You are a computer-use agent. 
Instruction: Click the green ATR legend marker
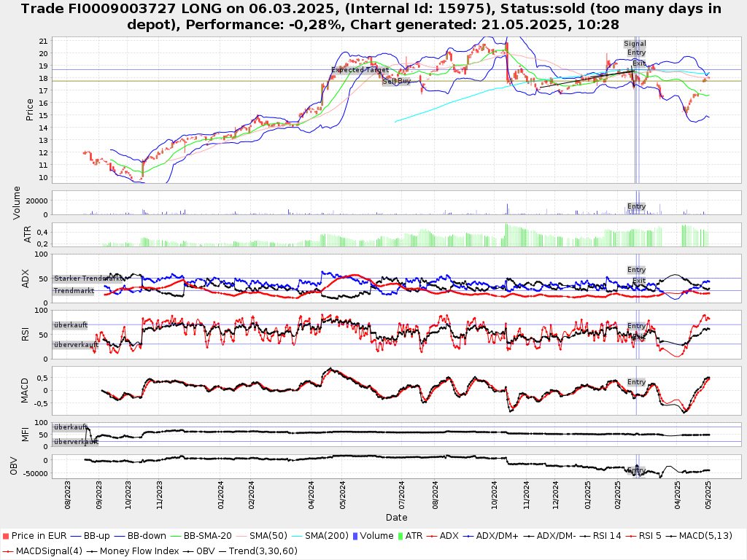pos(399,536)
